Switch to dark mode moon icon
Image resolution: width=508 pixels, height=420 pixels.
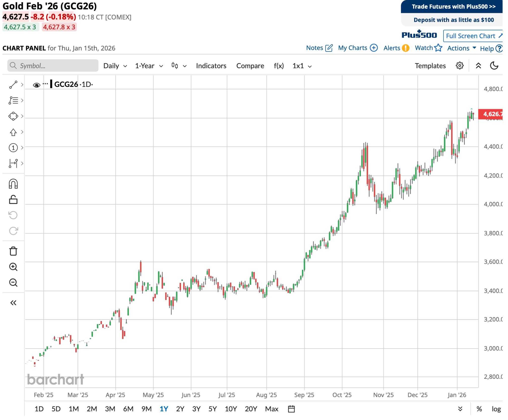click(494, 66)
